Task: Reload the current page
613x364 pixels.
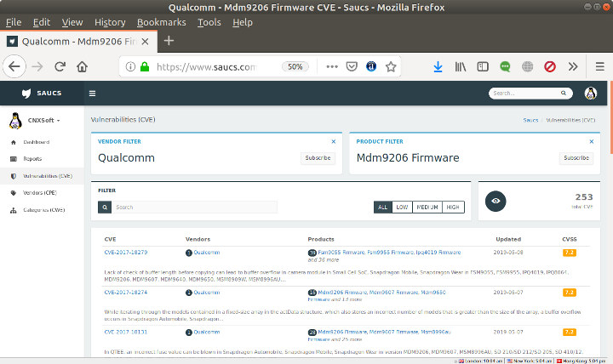Action: click(x=60, y=67)
